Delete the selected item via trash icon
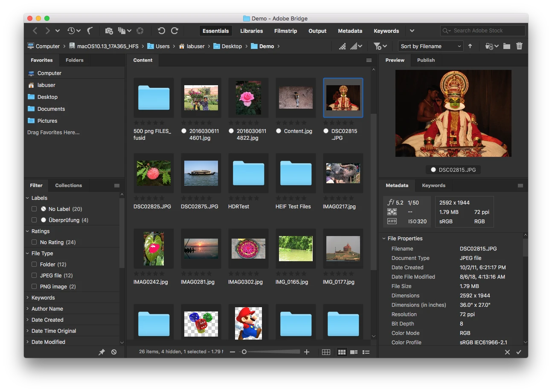Viewport: 552px width, 392px height. pyautogui.click(x=519, y=46)
